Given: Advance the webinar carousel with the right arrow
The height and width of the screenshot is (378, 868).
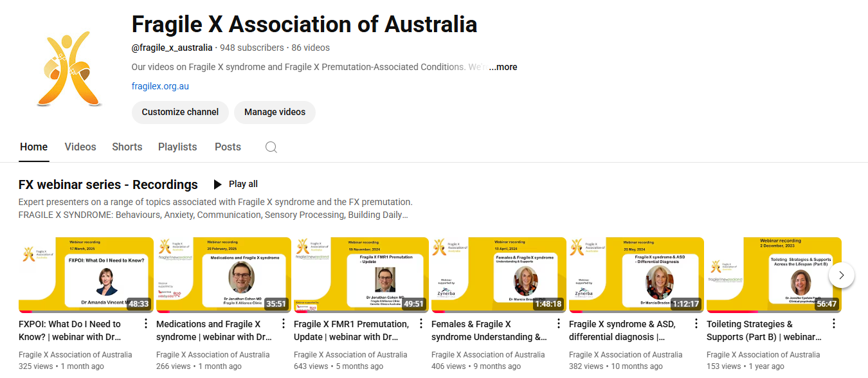Looking at the screenshot, I should point(842,274).
